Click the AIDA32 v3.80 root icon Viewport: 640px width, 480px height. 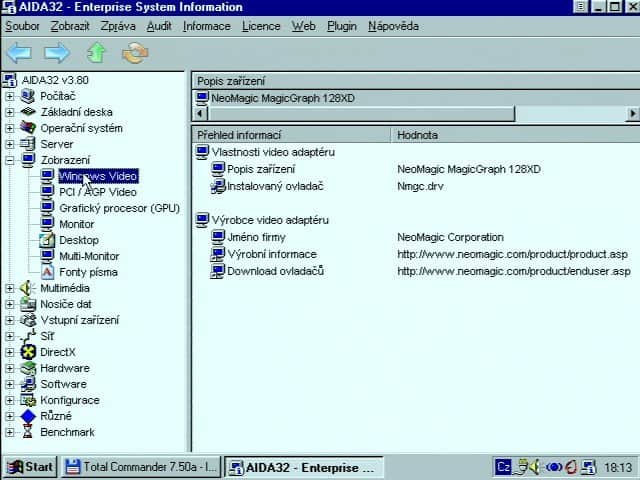pos(9,80)
